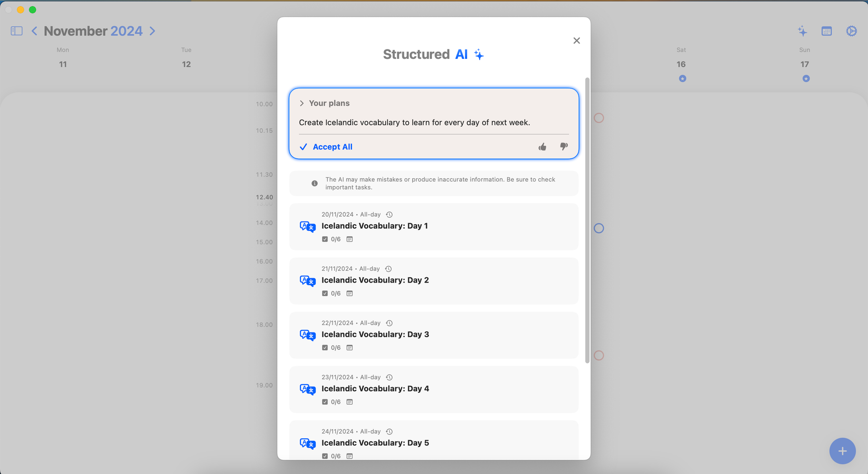Screen dimensions: 868x474
Task: Open calendar view icon in toolbar
Action: pyautogui.click(x=827, y=31)
